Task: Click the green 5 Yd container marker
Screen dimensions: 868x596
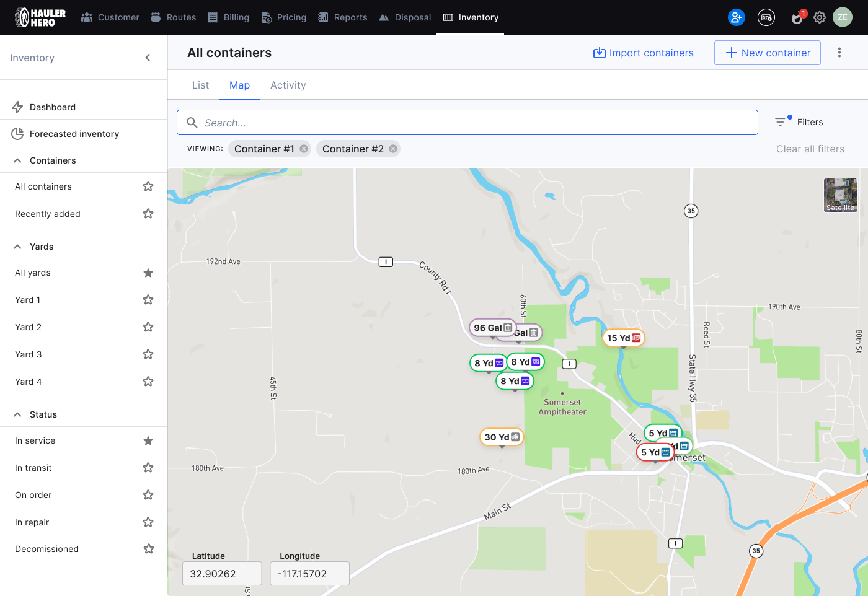Action: click(x=663, y=432)
